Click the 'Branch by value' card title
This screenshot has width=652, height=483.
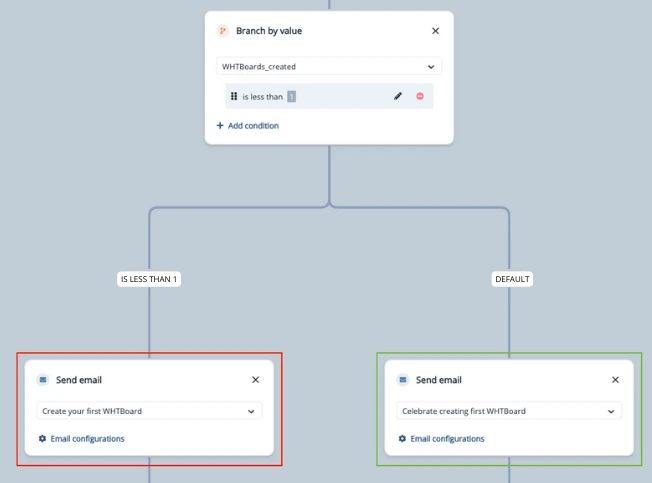coord(269,31)
